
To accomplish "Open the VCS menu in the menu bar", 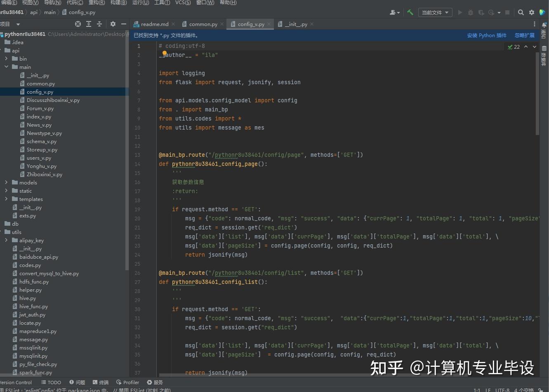I will (183, 3).
